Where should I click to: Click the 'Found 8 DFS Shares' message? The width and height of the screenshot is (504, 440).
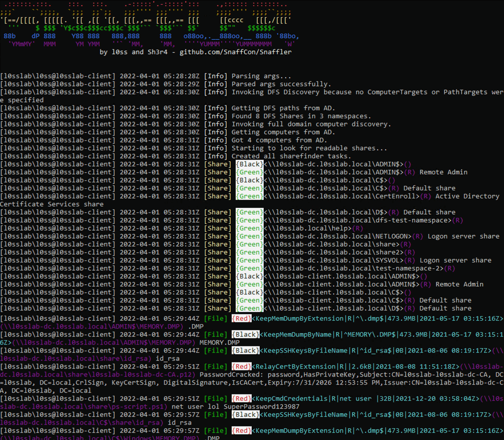click(x=301, y=116)
